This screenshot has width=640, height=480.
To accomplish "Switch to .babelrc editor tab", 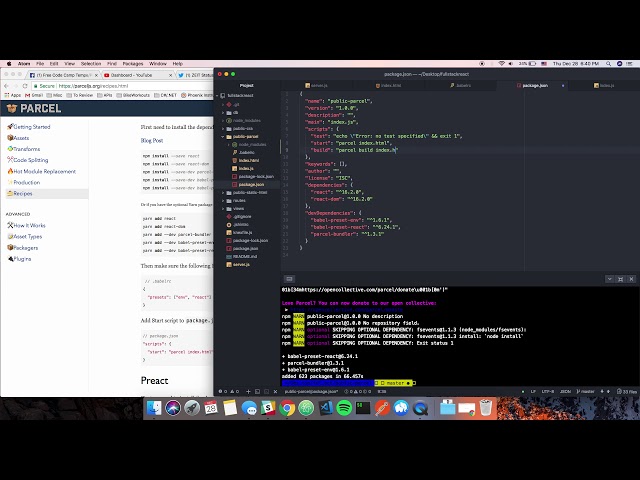I will tap(460, 85).
